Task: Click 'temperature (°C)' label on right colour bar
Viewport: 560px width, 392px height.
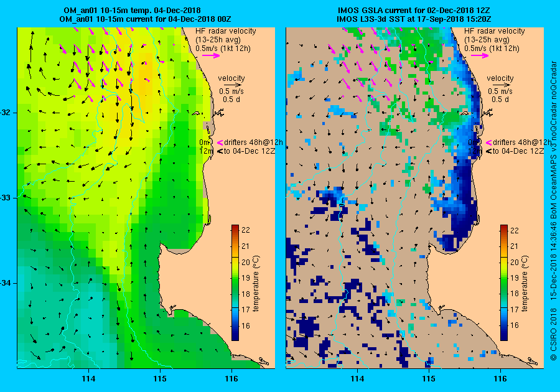Action: [x=525, y=284]
